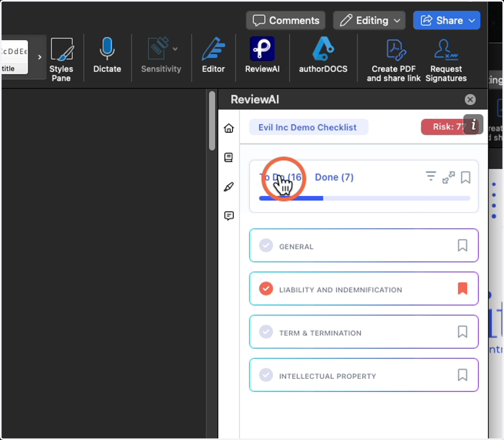Expand the styles gallery arrow

point(39,57)
